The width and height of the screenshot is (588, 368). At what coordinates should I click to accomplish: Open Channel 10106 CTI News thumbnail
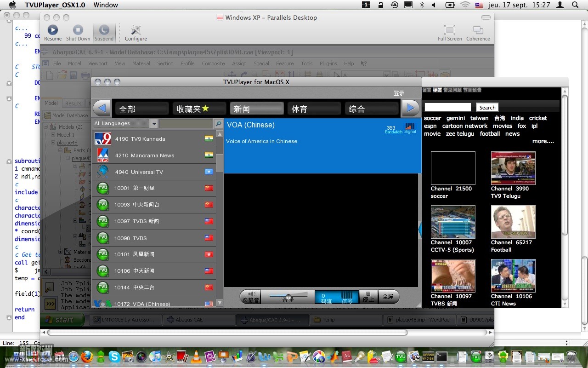pos(513,276)
